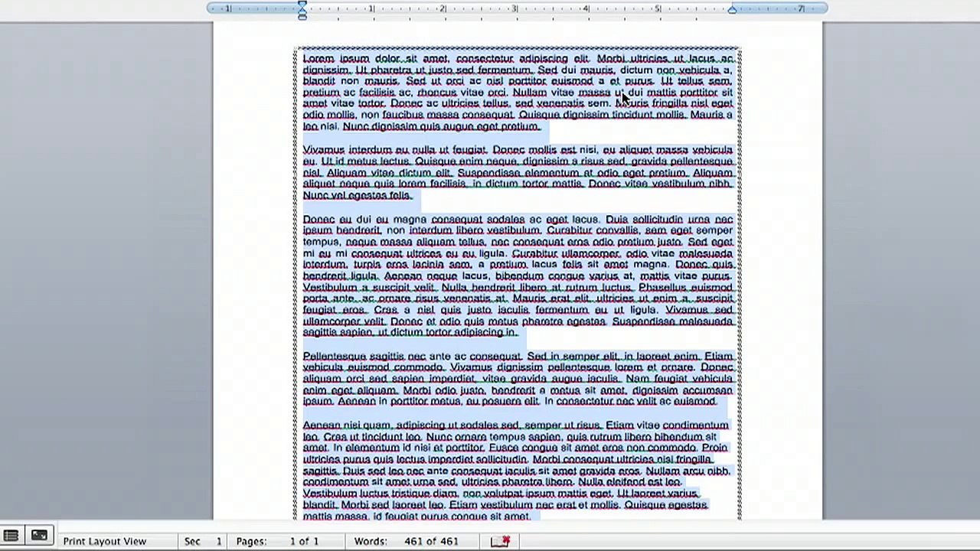This screenshot has width=980, height=551.
Task: Click in the paragraph starting 'Aenean nisi quam'
Action: click(x=517, y=470)
